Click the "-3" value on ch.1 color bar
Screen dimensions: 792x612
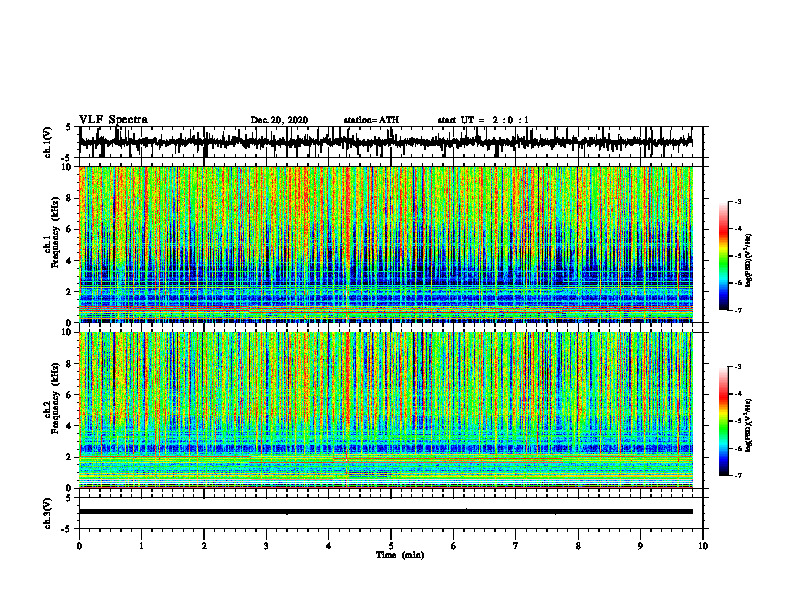coord(737,201)
